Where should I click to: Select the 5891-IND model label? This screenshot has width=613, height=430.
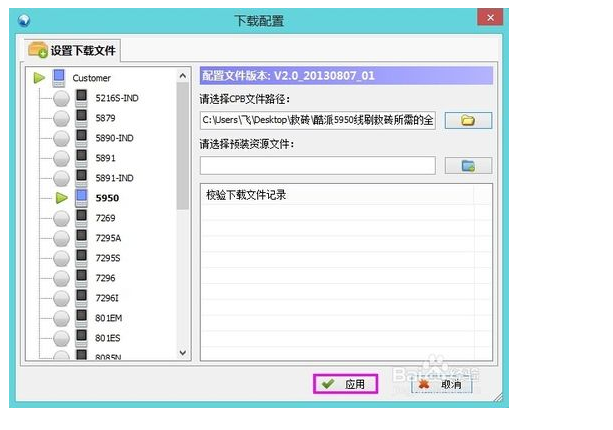point(114,178)
